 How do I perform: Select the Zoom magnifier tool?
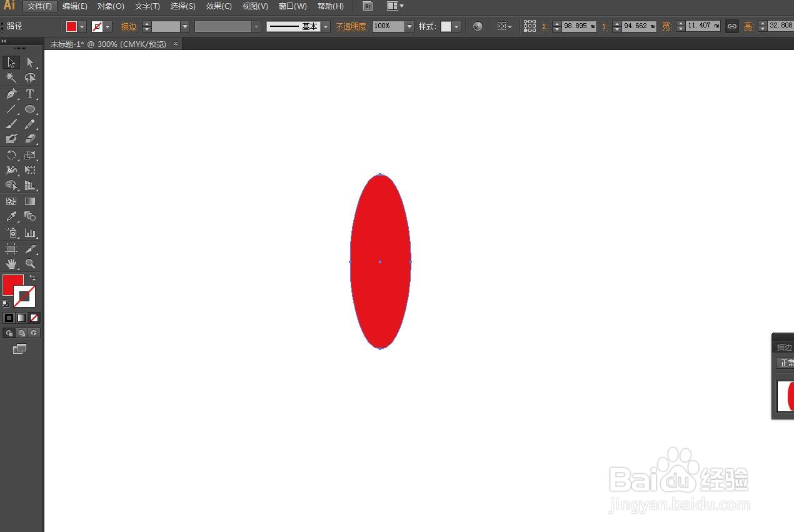click(30, 264)
